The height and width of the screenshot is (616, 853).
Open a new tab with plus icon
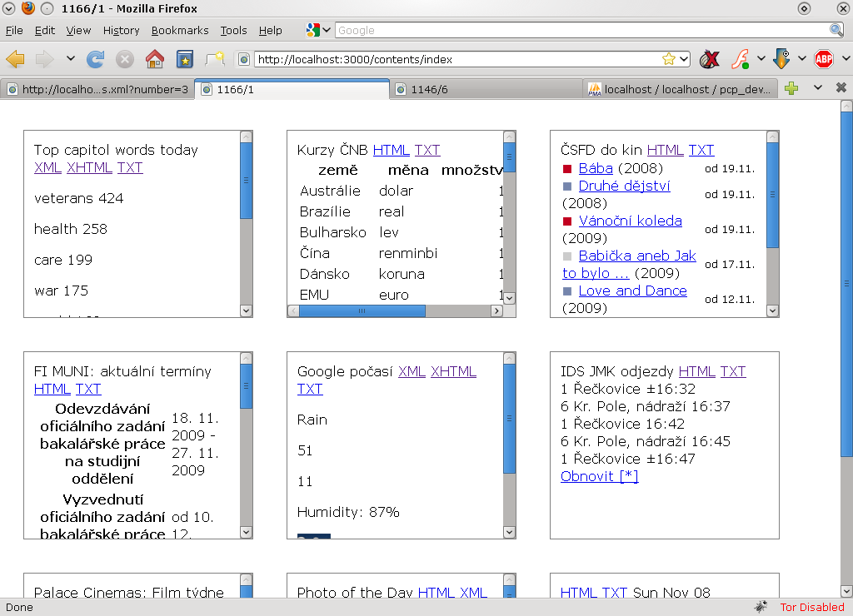791,88
